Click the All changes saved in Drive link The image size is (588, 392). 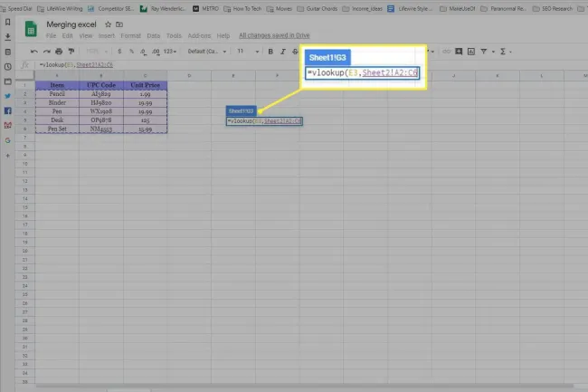[x=274, y=35]
